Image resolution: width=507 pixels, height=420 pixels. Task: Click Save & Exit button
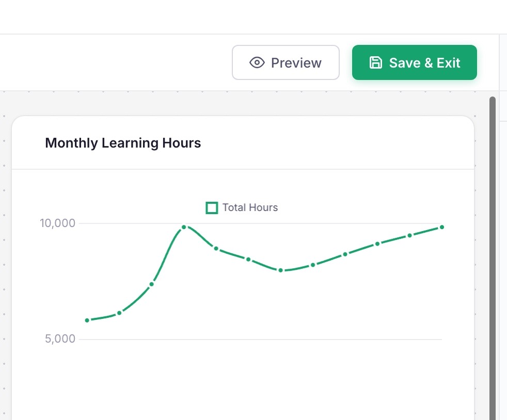(x=414, y=62)
